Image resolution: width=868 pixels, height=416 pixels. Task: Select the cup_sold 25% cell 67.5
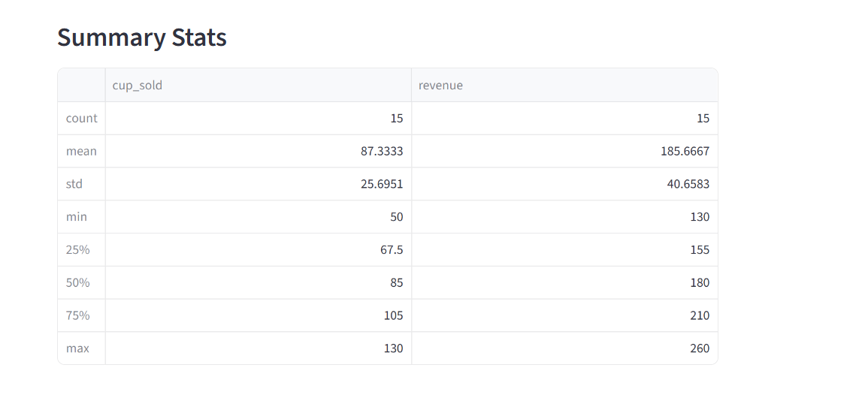[258, 249]
